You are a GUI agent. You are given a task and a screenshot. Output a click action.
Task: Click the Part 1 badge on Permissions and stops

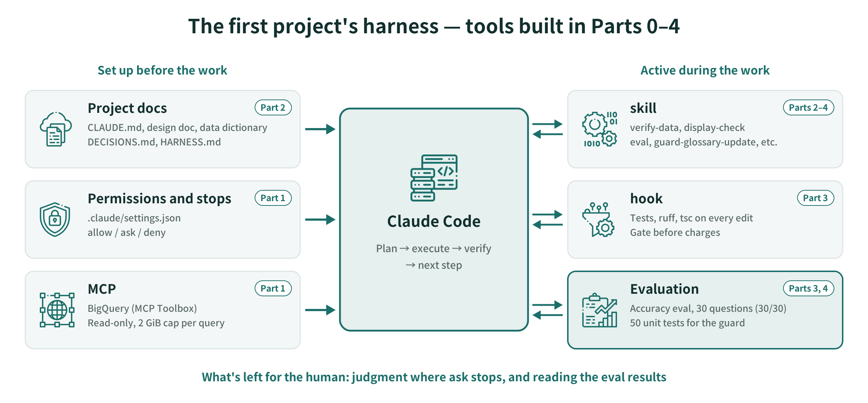tap(273, 198)
